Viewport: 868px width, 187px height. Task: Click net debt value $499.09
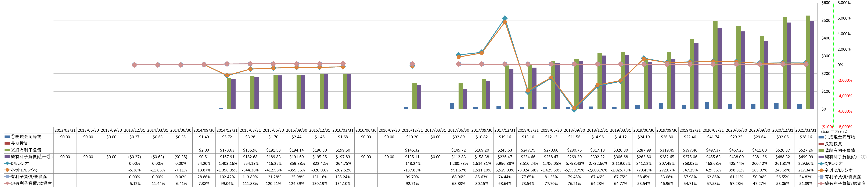[x=806, y=157]
